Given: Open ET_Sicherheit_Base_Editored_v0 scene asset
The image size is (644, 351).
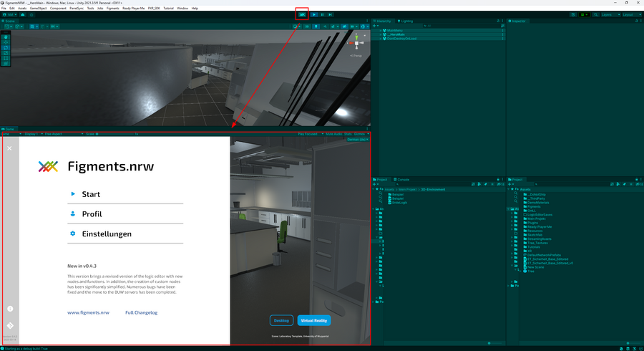Looking at the screenshot, I should pyautogui.click(x=548, y=263).
